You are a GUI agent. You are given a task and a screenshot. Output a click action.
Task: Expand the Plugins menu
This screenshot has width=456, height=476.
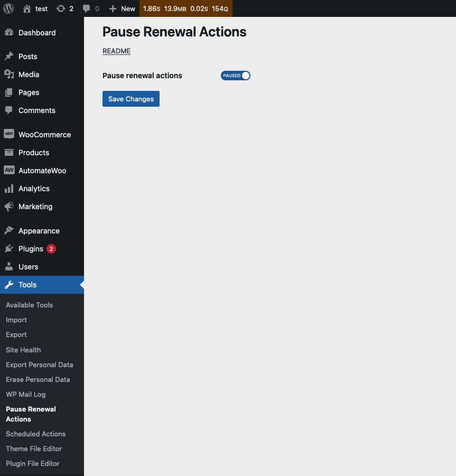coord(31,249)
